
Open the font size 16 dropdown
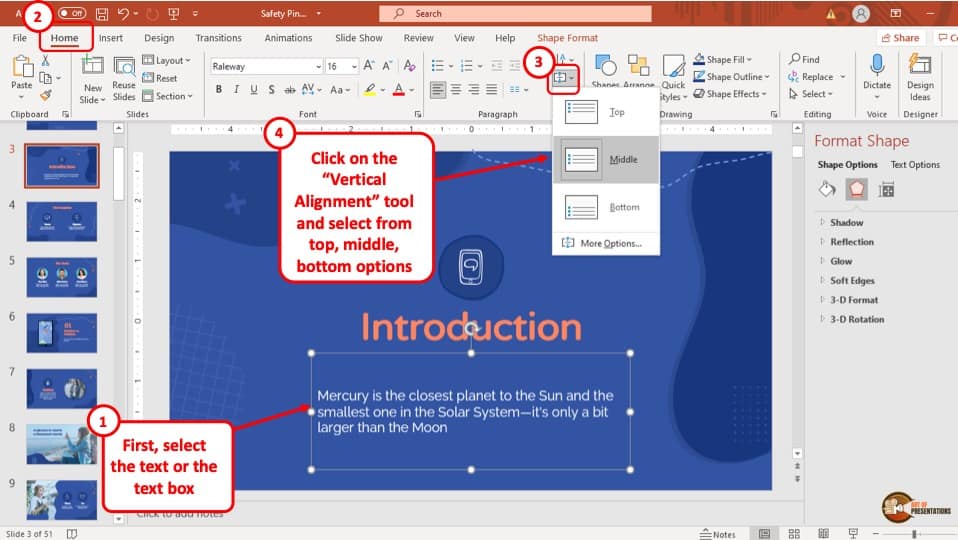(354, 66)
